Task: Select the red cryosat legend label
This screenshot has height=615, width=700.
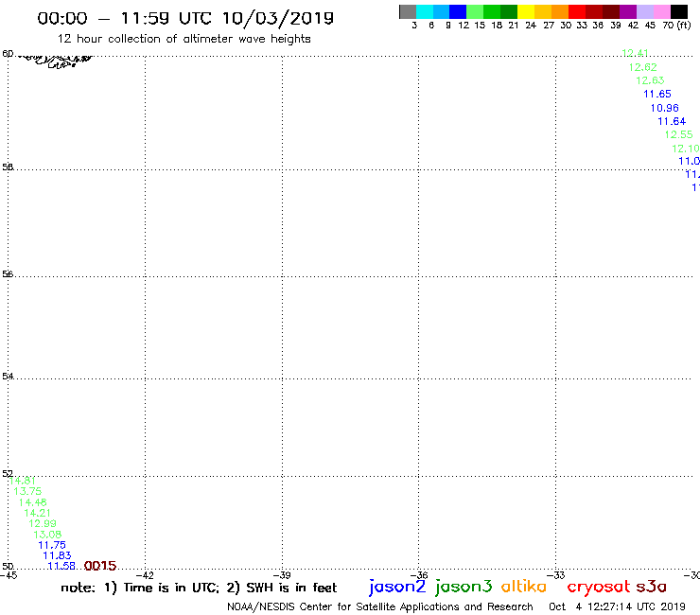Action: point(599,587)
